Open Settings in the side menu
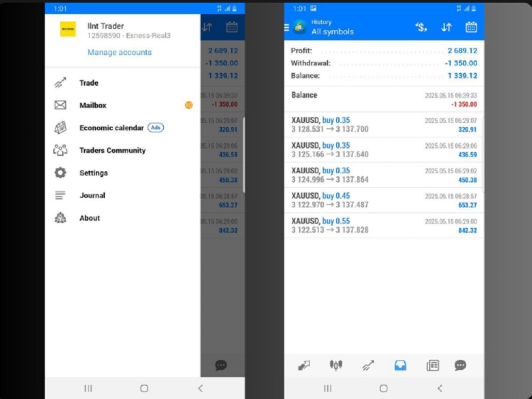This screenshot has width=532, height=399. (x=122, y=173)
